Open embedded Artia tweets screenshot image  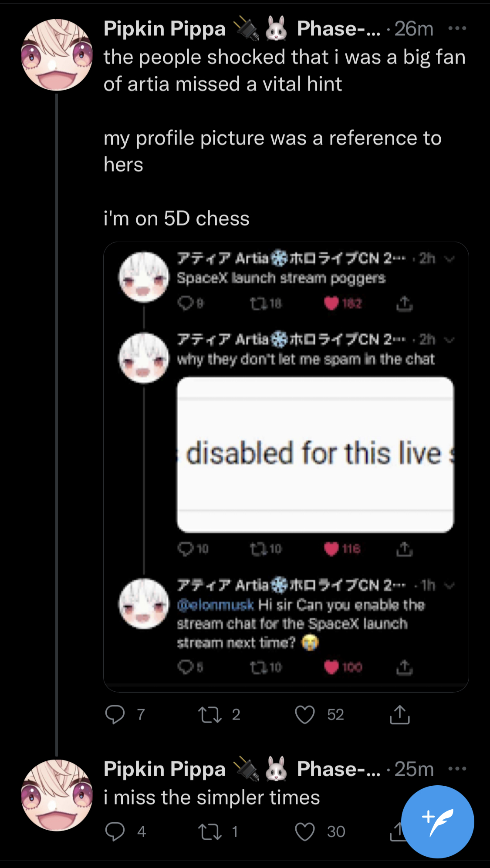click(286, 467)
